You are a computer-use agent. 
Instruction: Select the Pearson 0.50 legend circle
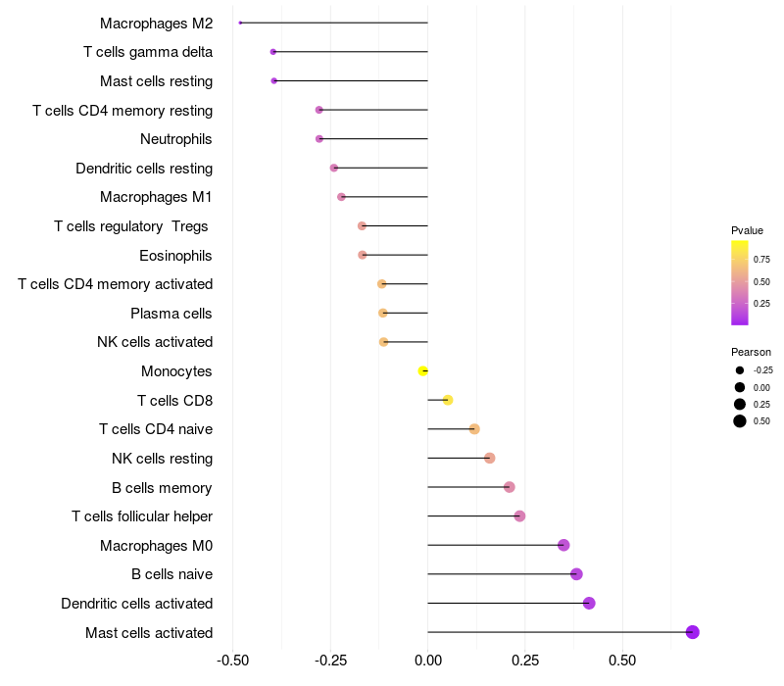click(740, 421)
